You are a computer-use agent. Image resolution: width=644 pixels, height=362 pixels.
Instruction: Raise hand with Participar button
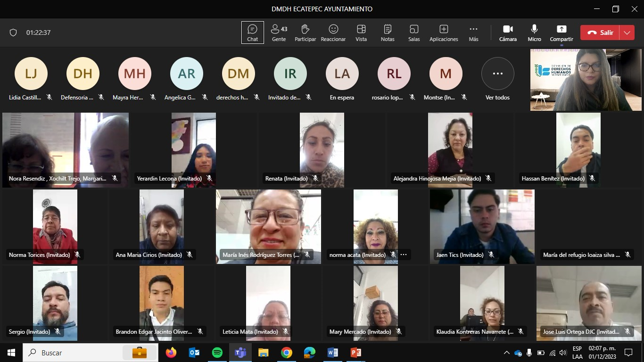[305, 33]
